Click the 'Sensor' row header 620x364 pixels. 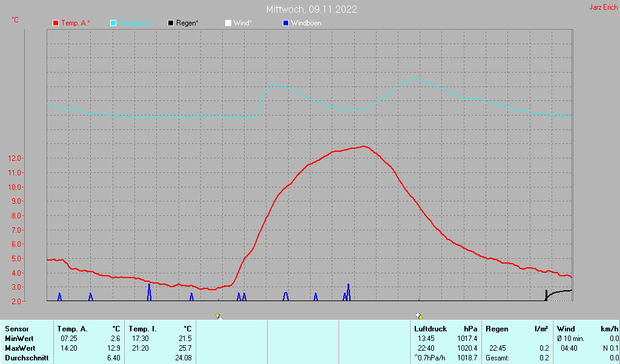pyautogui.click(x=17, y=329)
